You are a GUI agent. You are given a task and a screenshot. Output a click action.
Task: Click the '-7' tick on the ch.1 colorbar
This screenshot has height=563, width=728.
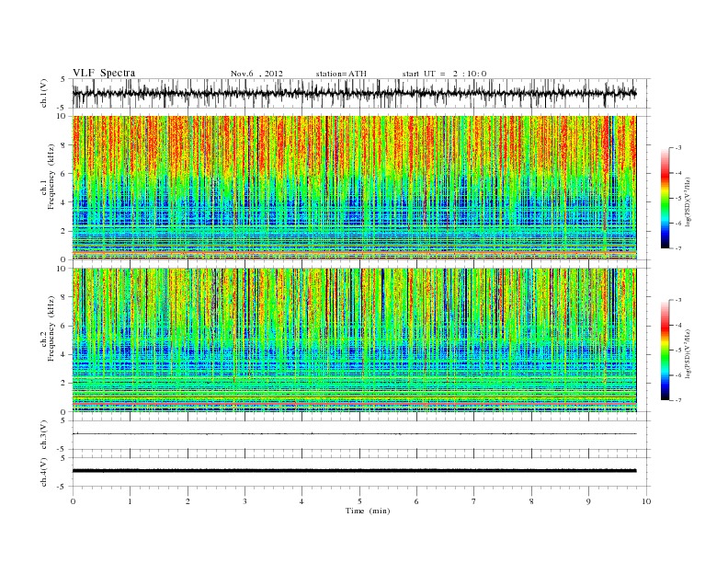tap(677, 248)
